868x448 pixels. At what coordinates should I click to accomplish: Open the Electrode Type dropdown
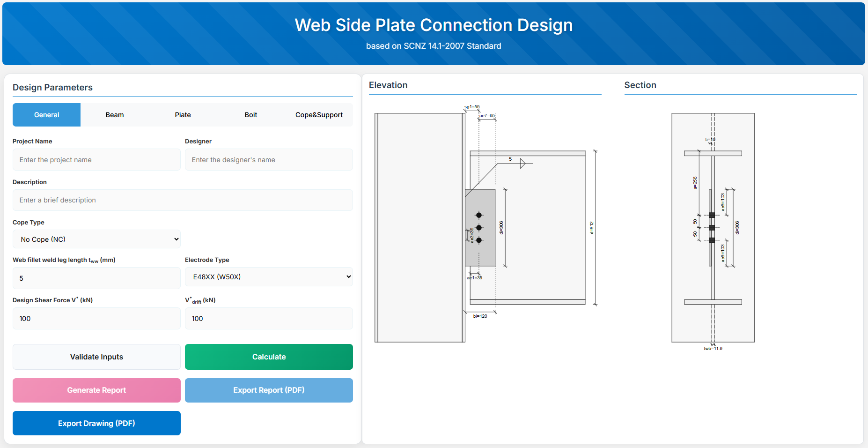coord(269,276)
